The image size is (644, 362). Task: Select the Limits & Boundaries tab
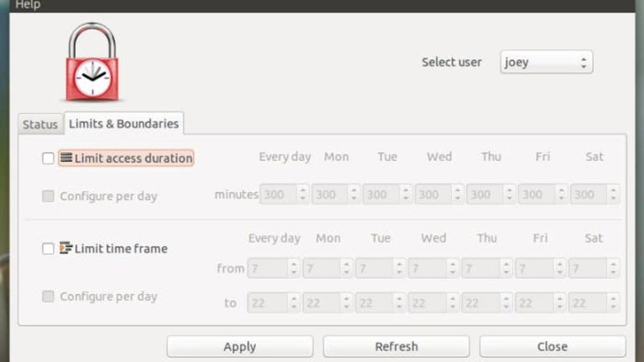(123, 123)
